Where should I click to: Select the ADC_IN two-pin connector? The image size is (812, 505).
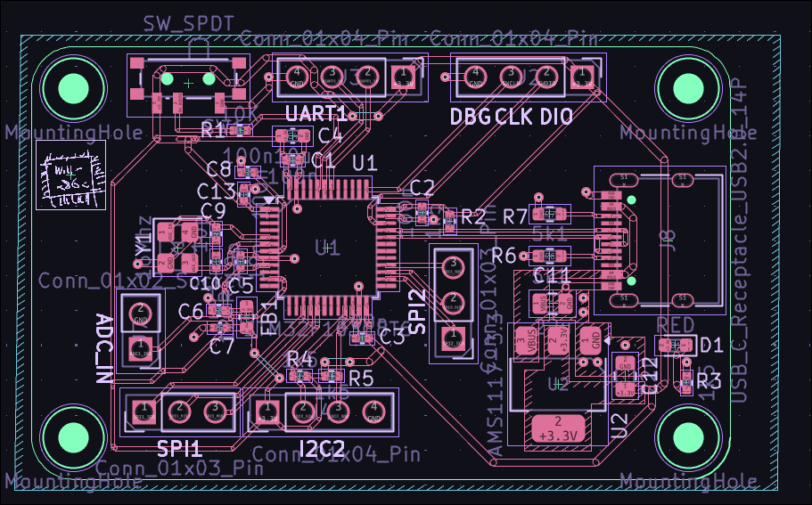click(140, 330)
